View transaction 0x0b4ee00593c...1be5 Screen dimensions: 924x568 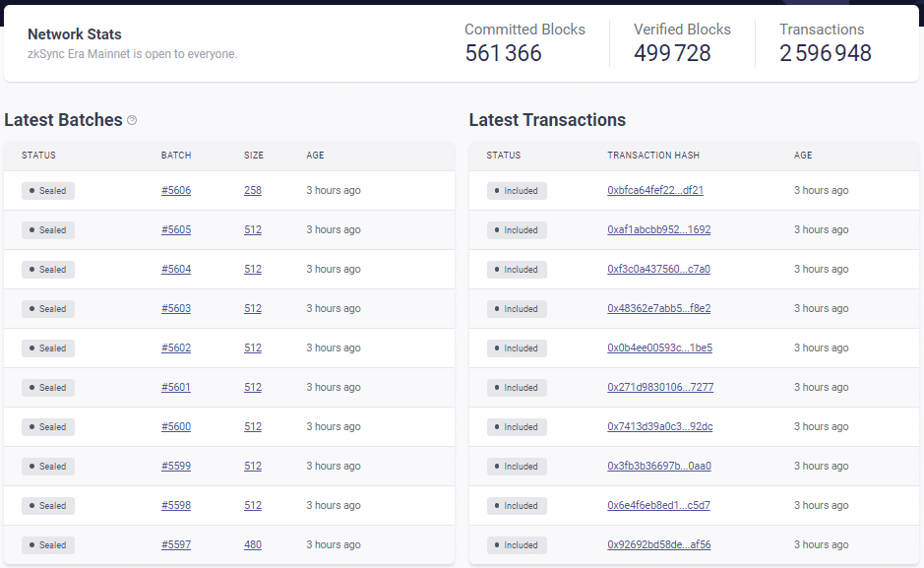pos(659,347)
